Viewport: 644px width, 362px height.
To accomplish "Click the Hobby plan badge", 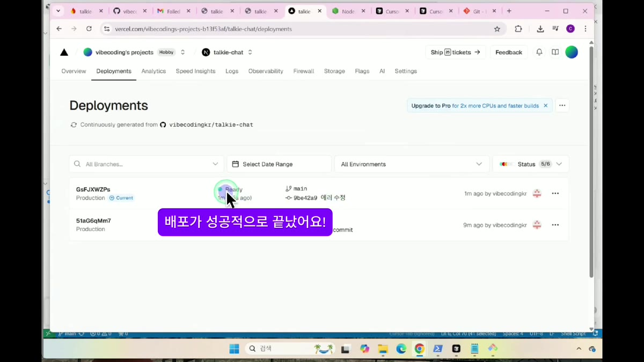I will (x=166, y=52).
